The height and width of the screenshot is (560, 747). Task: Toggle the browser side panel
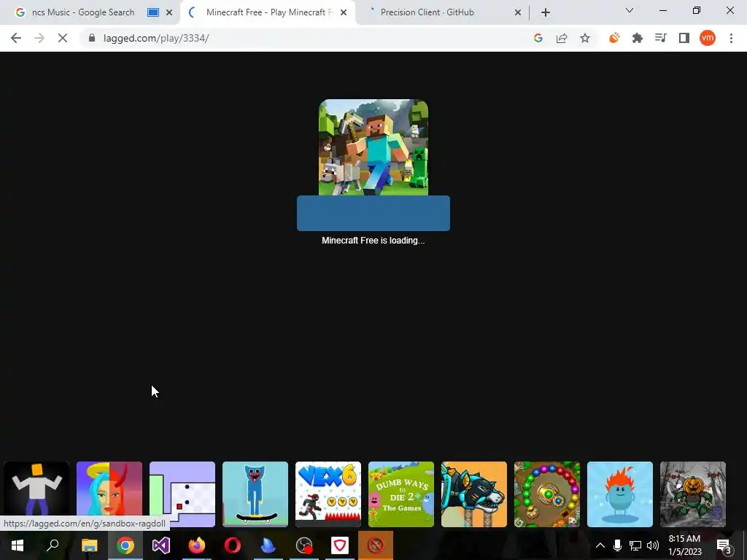[x=684, y=38]
